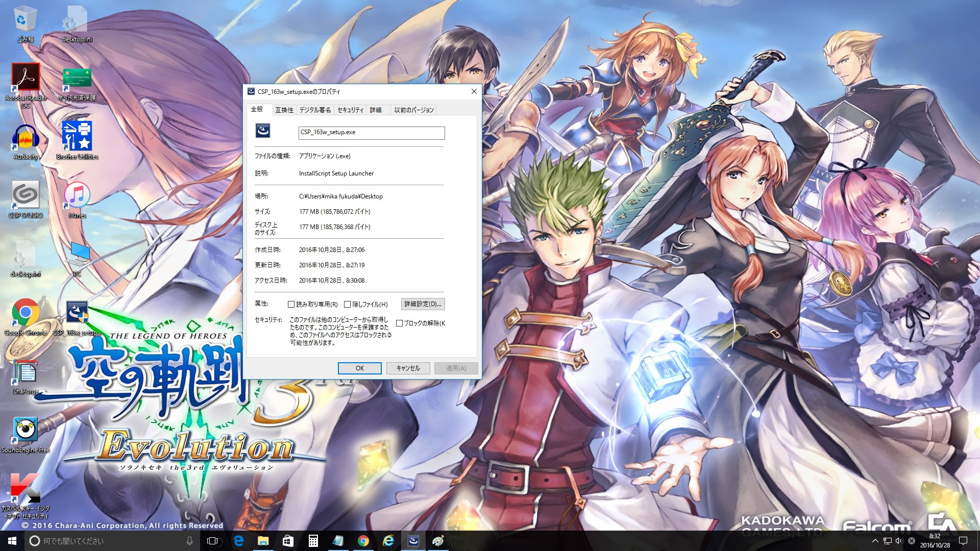The image size is (980, 551).
Task: Click the modified date 2016年10月28日、8:27:19
Action: 332,265
